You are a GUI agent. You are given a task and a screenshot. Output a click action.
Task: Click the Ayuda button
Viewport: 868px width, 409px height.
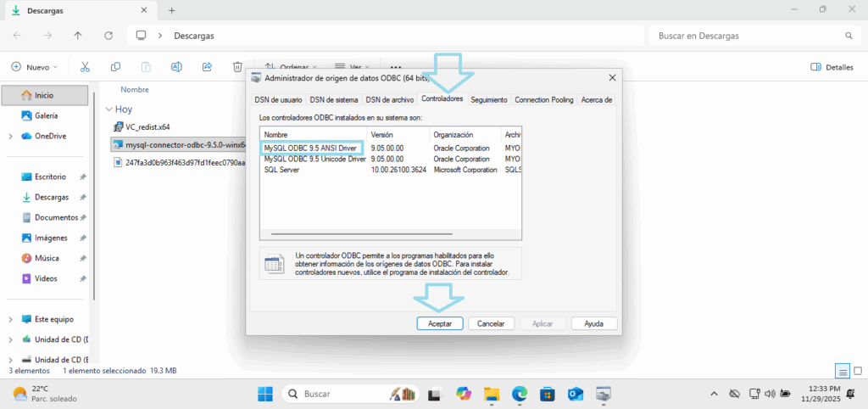pos(594,323)
